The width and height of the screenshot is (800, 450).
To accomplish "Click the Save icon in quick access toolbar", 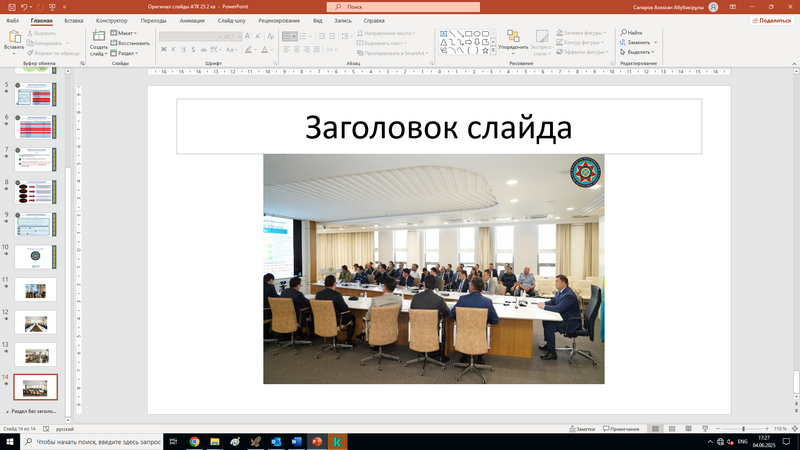I will tap(9, 6).
